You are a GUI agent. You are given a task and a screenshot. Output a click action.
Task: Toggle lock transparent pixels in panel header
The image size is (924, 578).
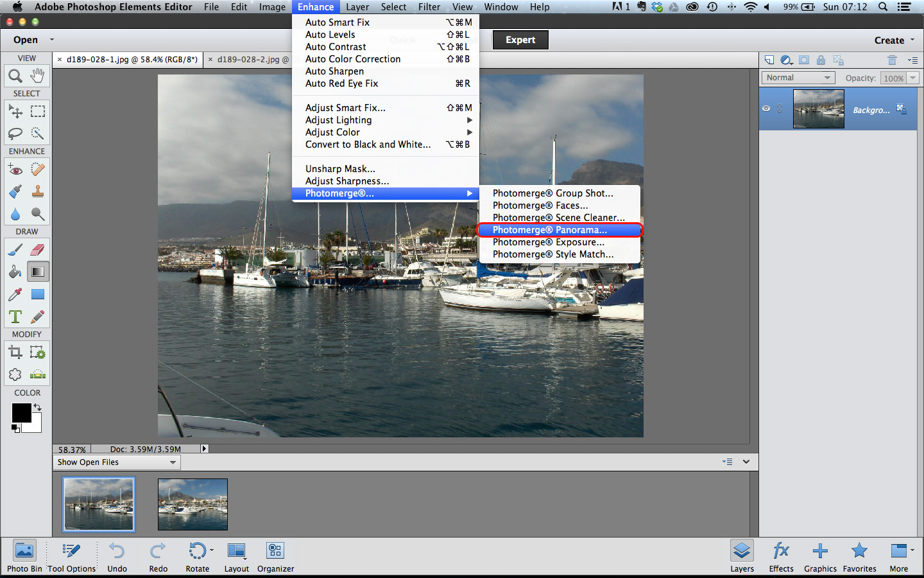838,60
